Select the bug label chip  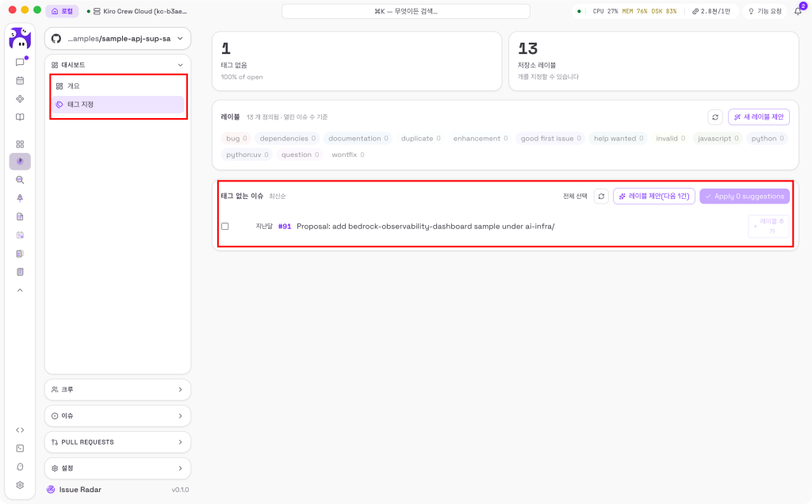(x=236, y=138)
